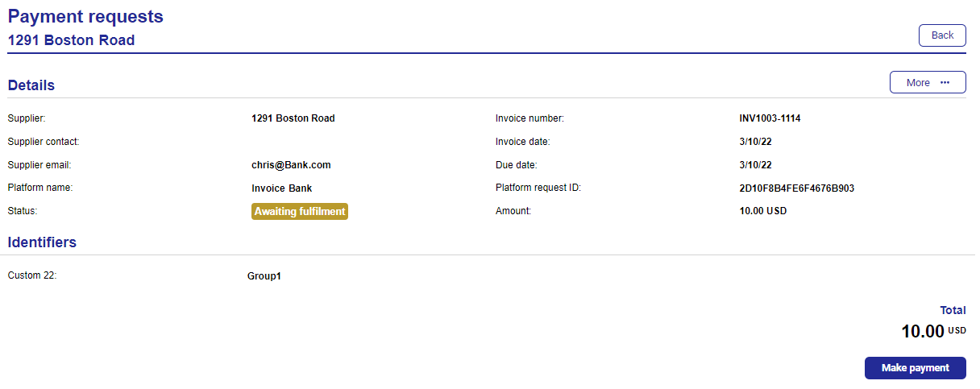Click the 1291 Boston Road page subtitle
Viewport: 980px width, 389px height.
click(71, 40)
